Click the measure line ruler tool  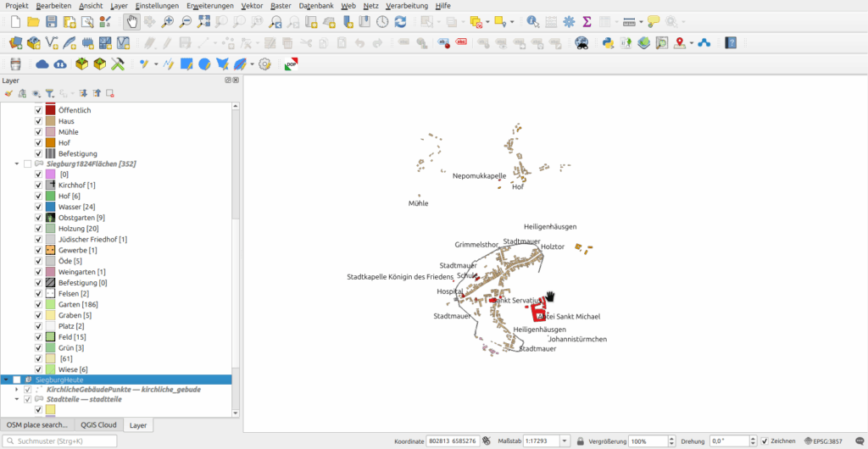(x=628, y=22)
